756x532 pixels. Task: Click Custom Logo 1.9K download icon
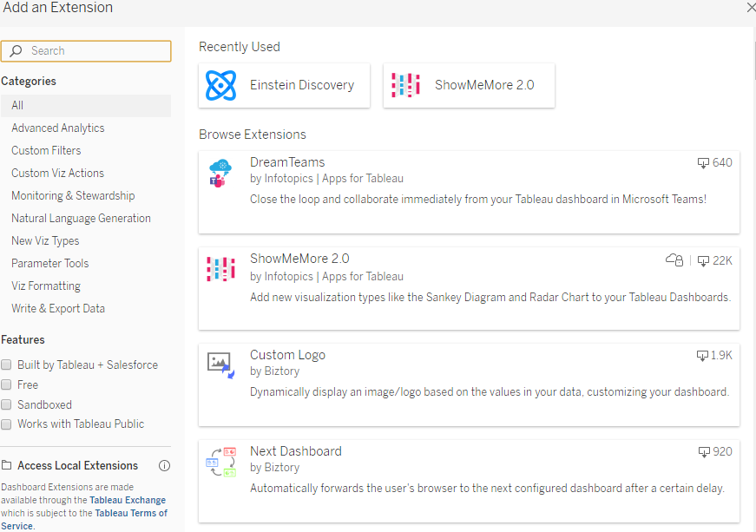pos(702,356)
